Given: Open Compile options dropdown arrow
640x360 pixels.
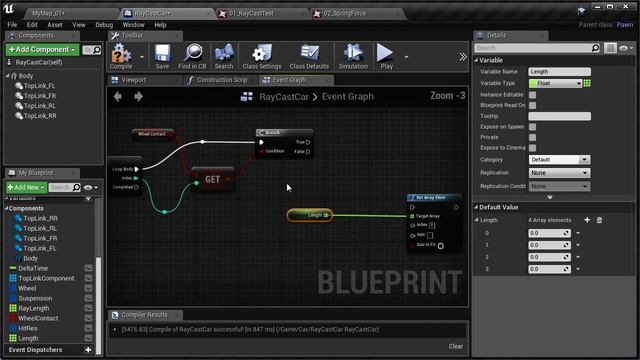Looking at the screenshot, I should 142,57.
